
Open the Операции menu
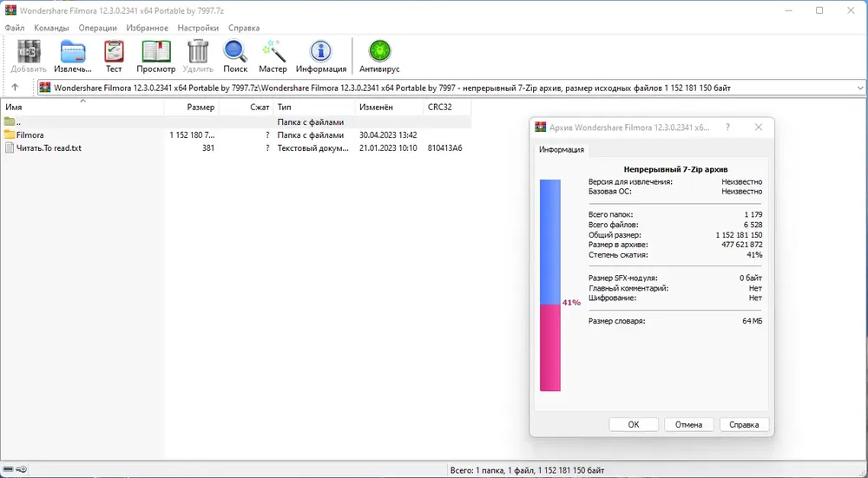pos(97,28)
